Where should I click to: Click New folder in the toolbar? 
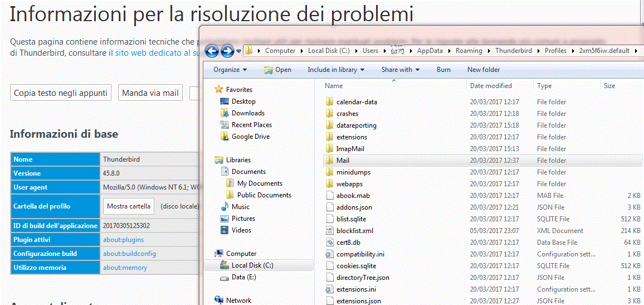pyautogui.click(x=484, y=70)
